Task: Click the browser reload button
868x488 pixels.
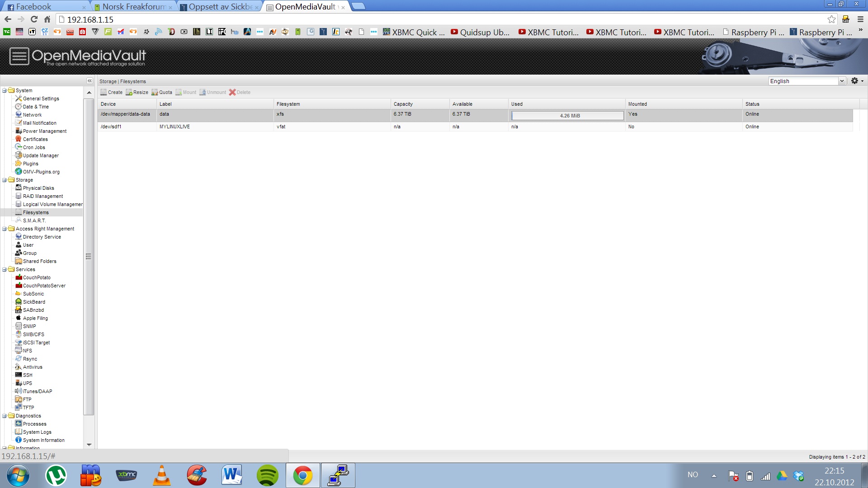Action: point(34,19)
